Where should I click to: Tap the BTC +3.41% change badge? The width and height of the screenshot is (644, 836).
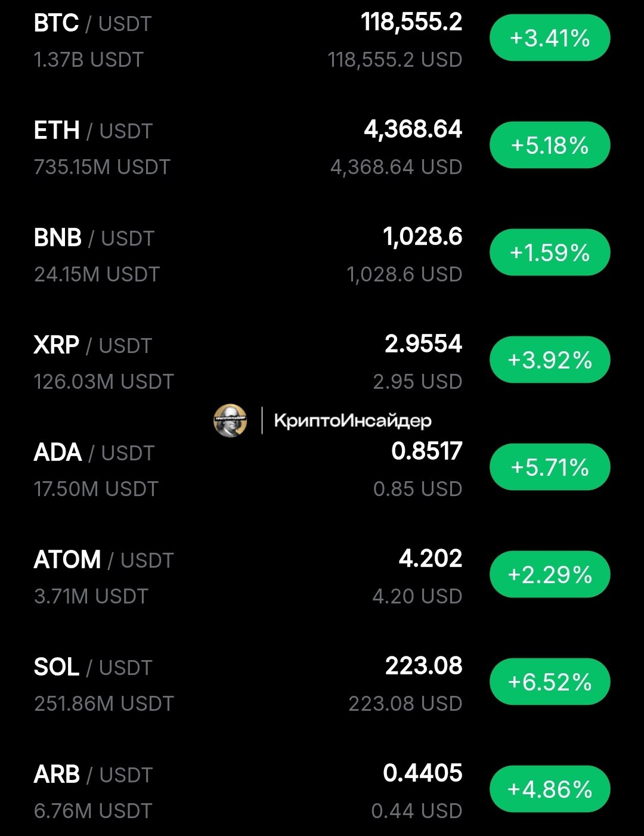tap(550, 39)
